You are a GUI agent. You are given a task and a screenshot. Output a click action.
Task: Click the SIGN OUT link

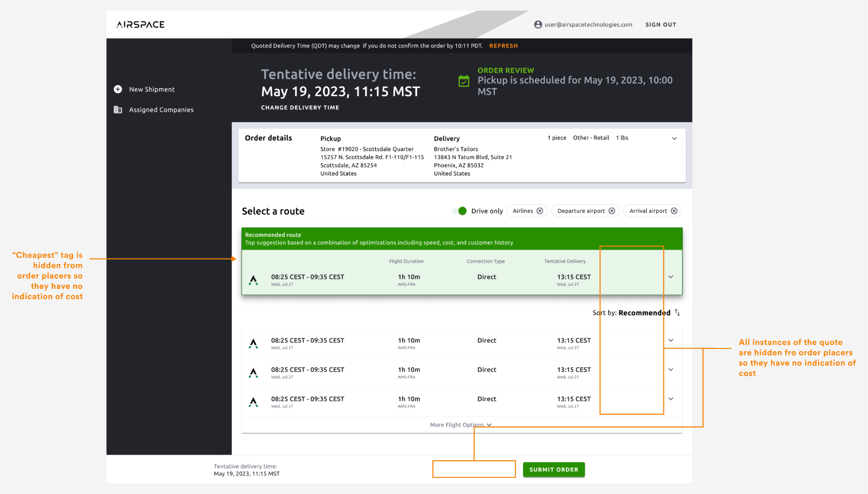coord(660,25)
